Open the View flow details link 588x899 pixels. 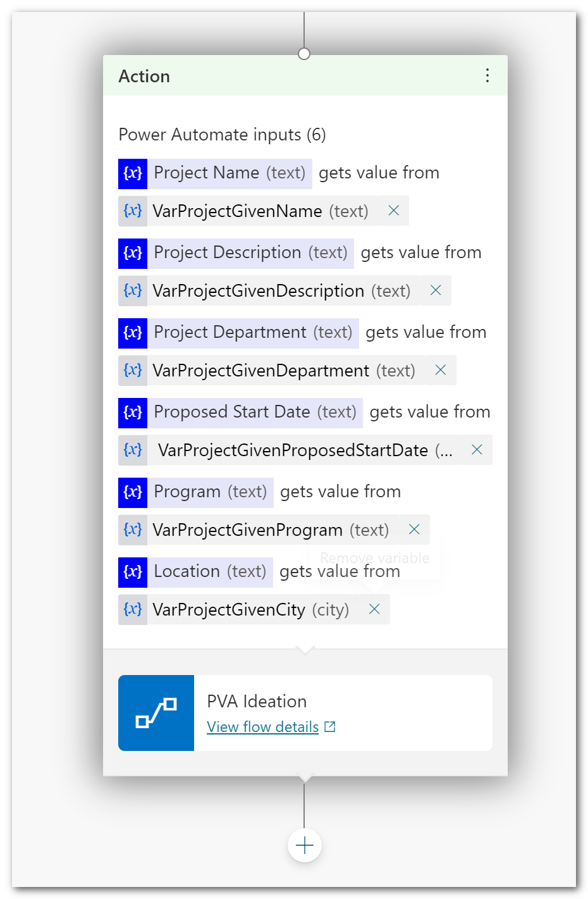(263, 727)
